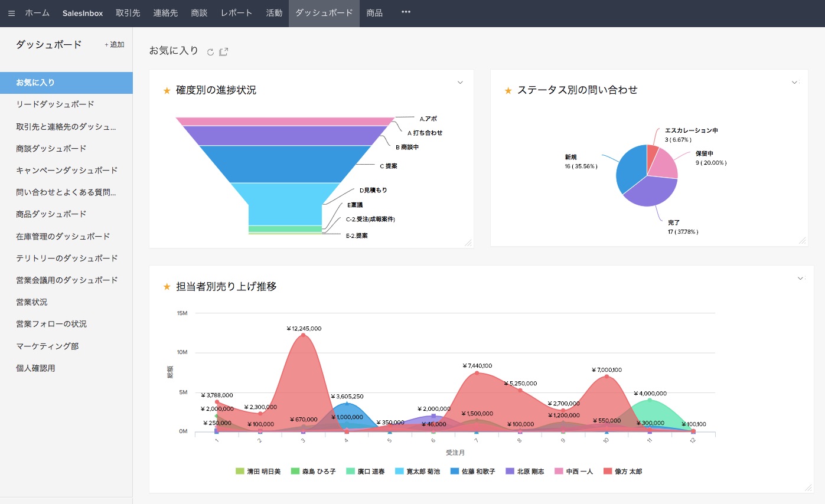Switch to the レポート tab
825x504 pixels.
pos(236,13)
